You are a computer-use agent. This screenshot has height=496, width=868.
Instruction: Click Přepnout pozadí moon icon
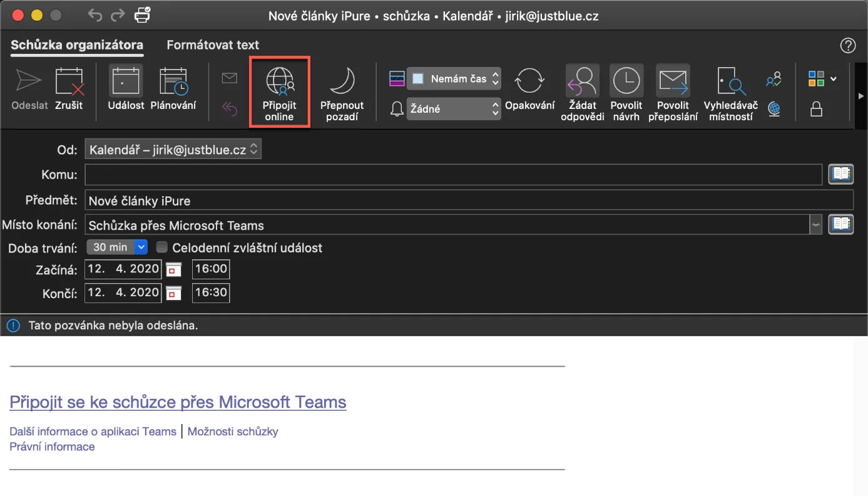click(x=342, y=81)
